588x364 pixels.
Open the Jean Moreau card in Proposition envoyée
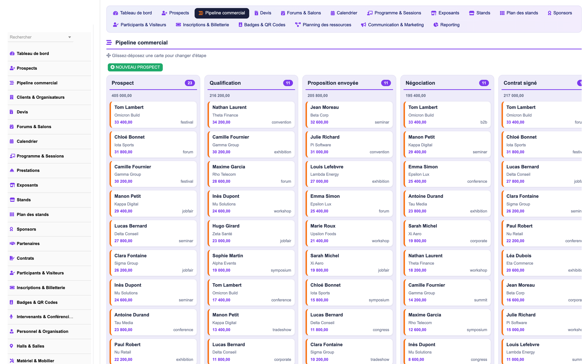tap(349, 114)
